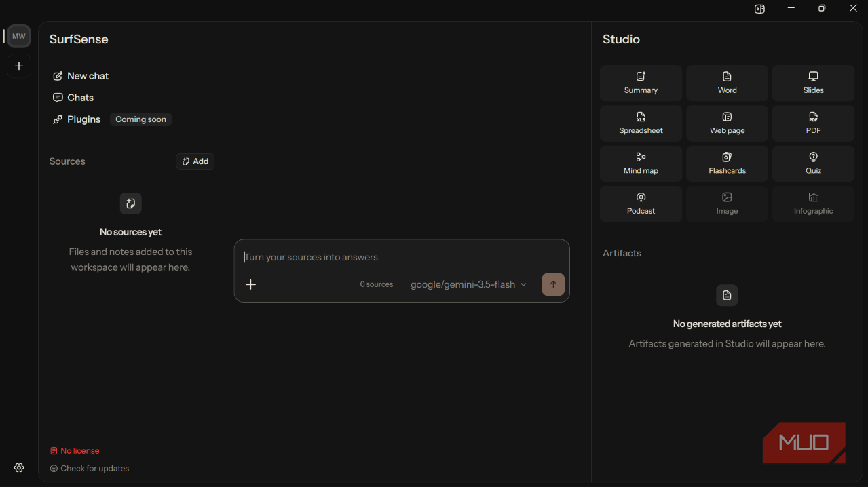Focus the 'Turn your sources into answers' field
This screenshot has height=487, width=868.
402,257
